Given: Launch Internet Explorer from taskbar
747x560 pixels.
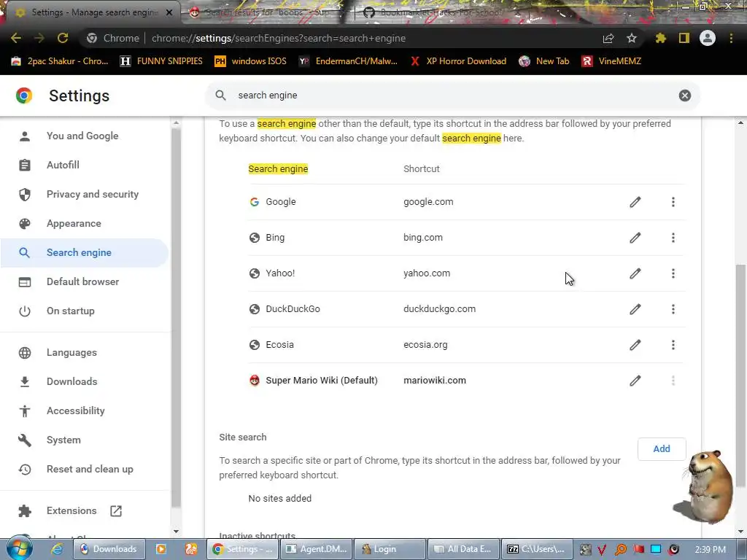Looking at the screenshot, I should tap(57, 549).
